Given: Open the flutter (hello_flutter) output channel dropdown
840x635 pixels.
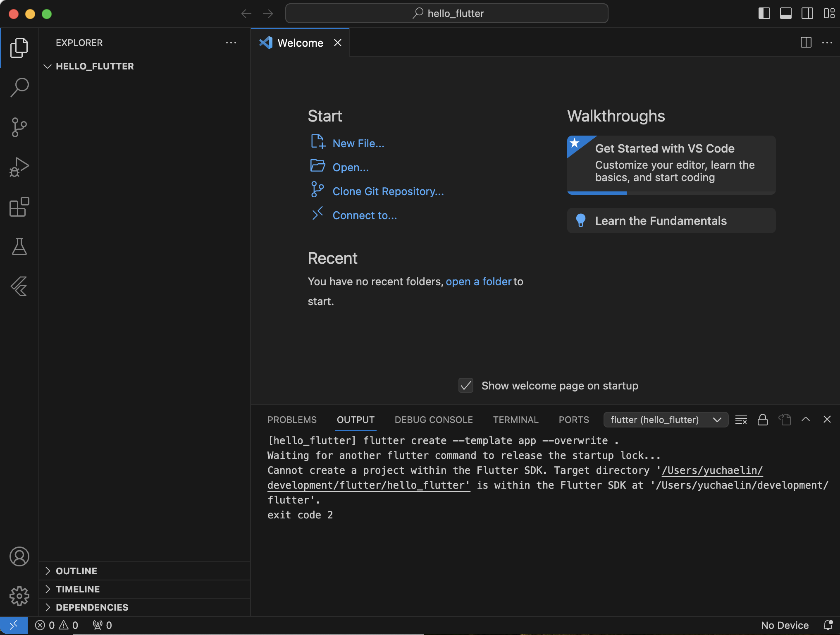Looking at the screenshot, I should click(x=666, y=420).
